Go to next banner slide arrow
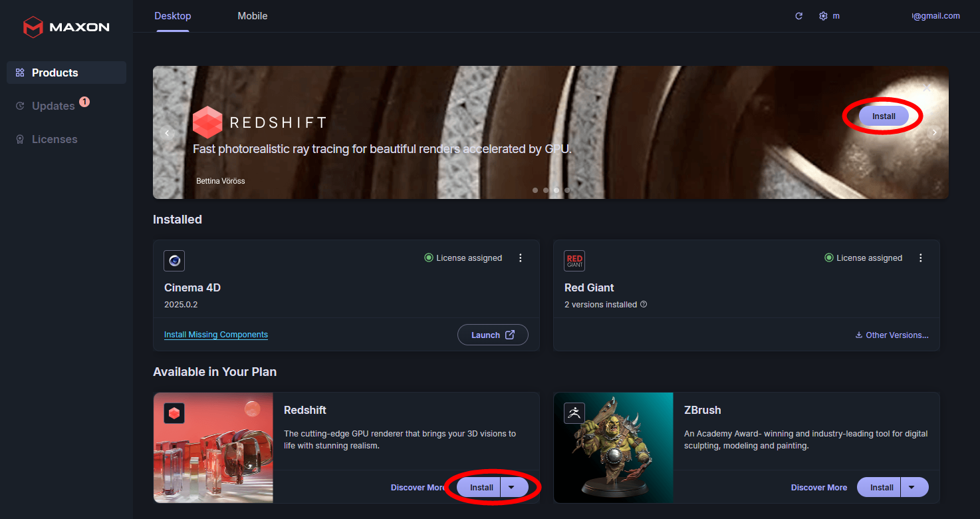 pos(934,132)
